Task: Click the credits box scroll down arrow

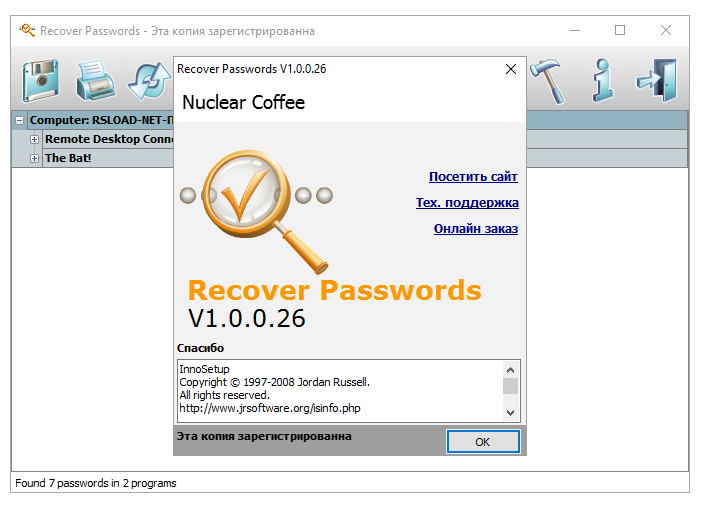Action: point(510,412)
